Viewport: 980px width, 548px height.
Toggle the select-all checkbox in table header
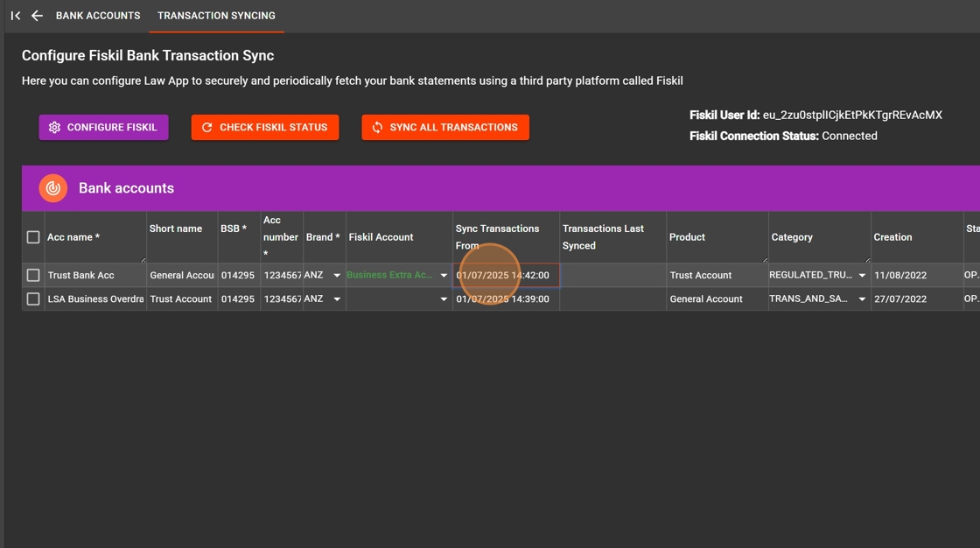click(33, 237)
